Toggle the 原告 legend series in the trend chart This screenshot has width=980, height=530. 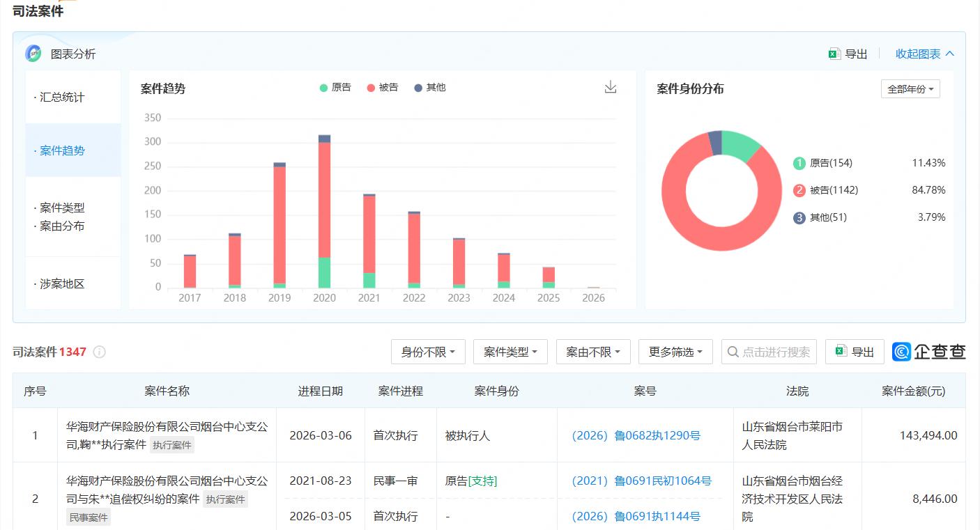click(x=335, y=88)
